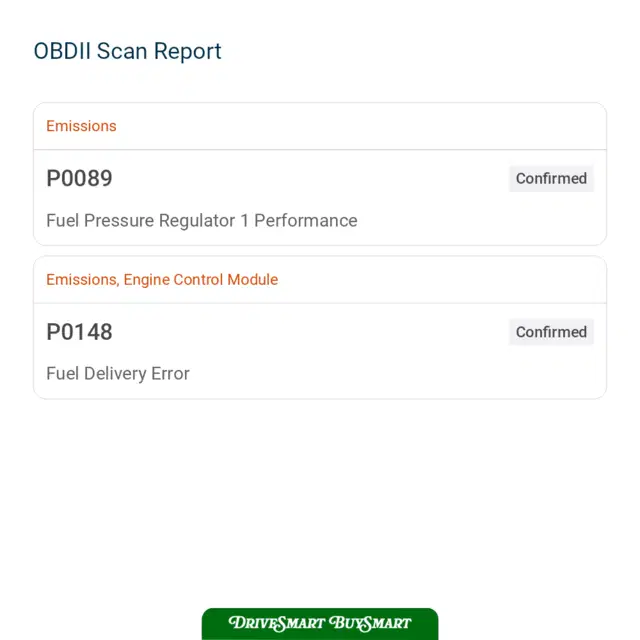The width and height of the screenshot is (640, 640).
Task: Click the word Performance in P0089 description
Action: [306, 220]
